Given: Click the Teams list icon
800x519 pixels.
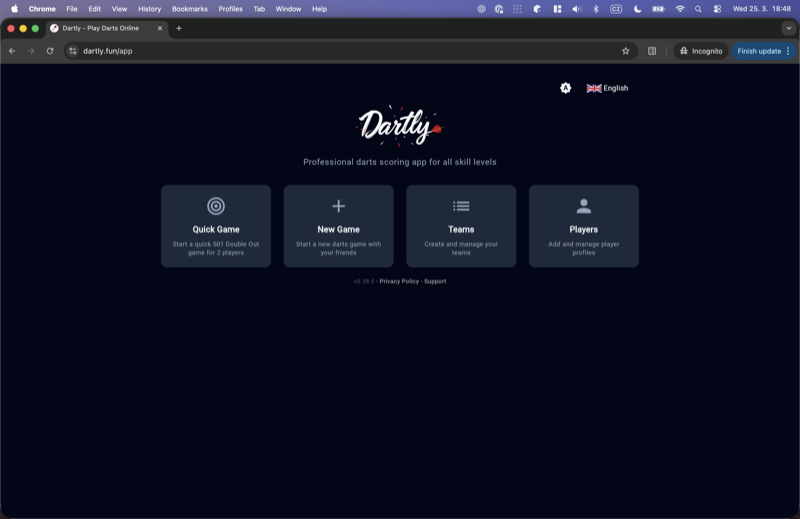Looking at the screenshot, I should tap(461, 206).
